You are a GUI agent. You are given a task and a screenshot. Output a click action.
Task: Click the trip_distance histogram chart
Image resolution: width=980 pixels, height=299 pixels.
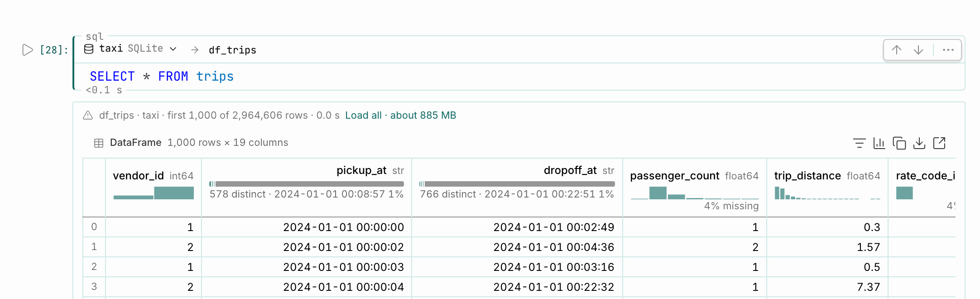click(x=827, y=193)
